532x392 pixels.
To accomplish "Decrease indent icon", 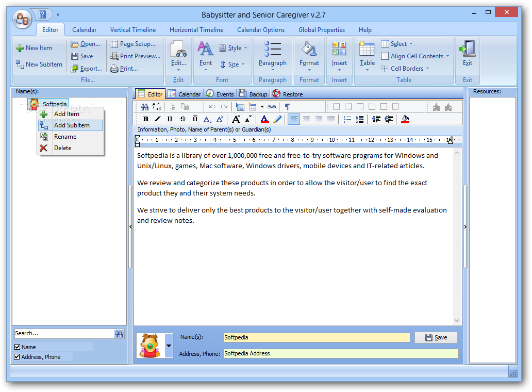I will 376,119.
